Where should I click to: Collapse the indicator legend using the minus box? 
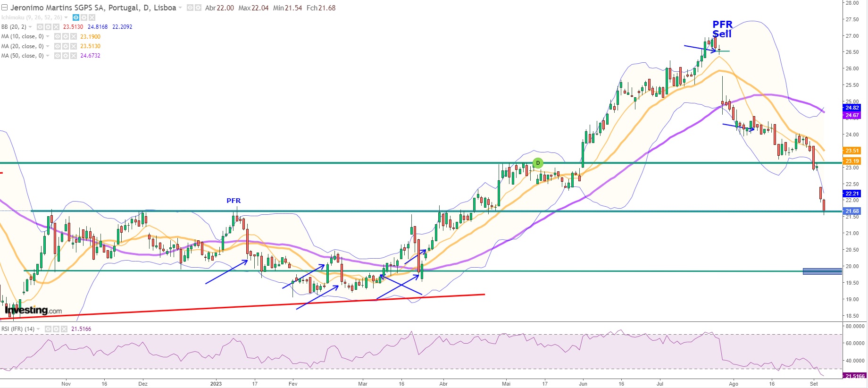4,8
